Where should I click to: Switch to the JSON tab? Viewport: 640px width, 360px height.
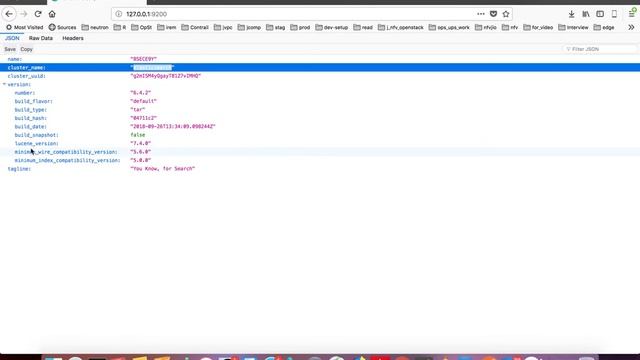coord(12,38)
